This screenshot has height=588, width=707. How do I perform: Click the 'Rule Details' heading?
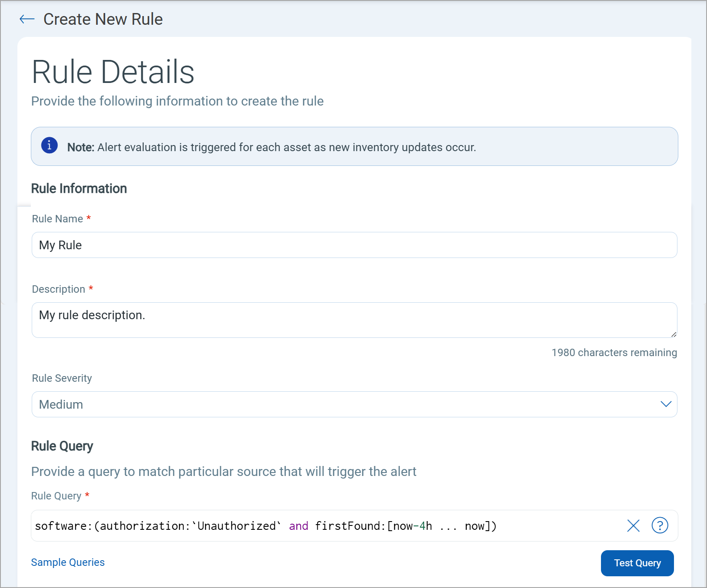point(113,72)
